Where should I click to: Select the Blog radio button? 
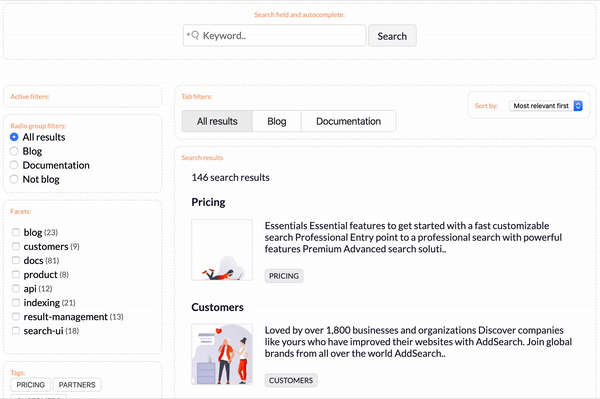pyautogui.click(x=14, y=151)
